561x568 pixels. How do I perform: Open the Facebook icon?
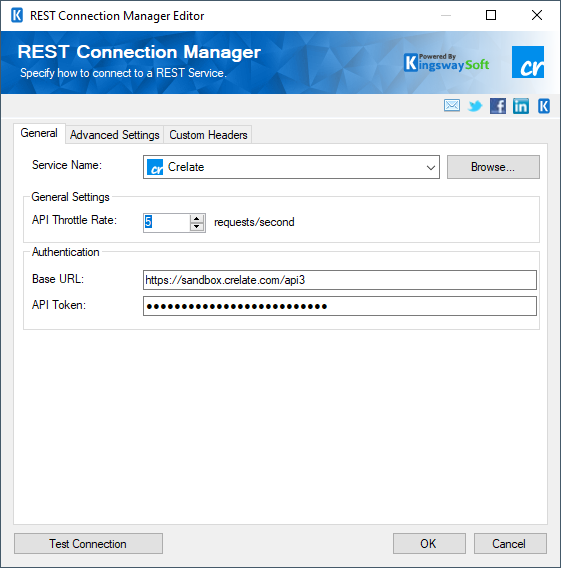click(498, 106)
